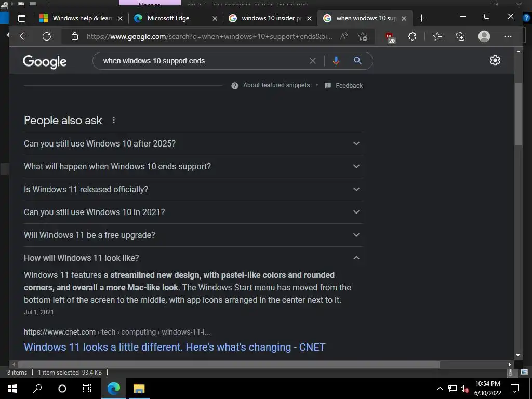Open Cortana circle on taskbar
This screenshot has width=532, height=399.
tap(62, 389)
